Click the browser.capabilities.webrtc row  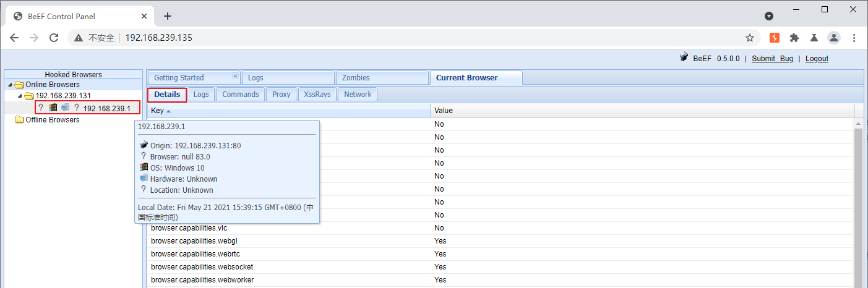501,254
